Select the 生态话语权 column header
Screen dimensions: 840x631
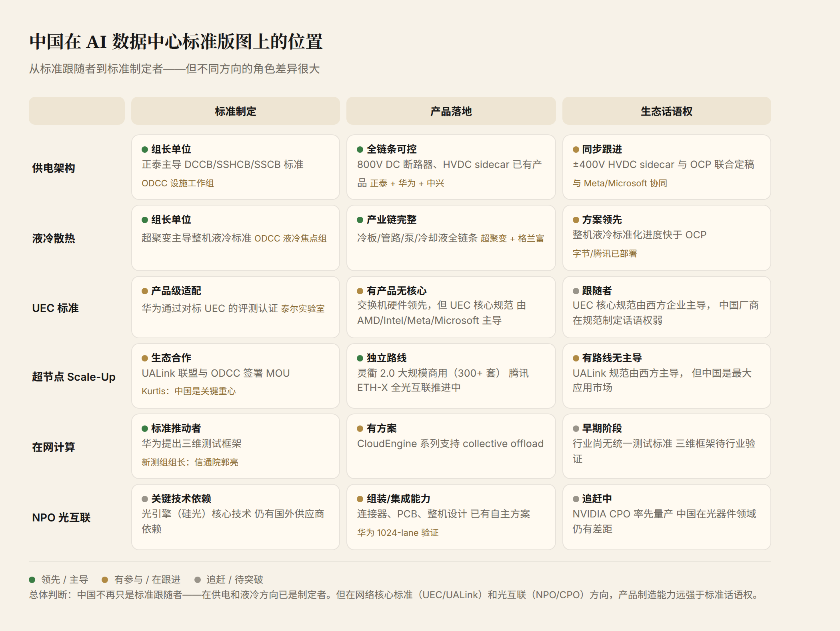667,111
